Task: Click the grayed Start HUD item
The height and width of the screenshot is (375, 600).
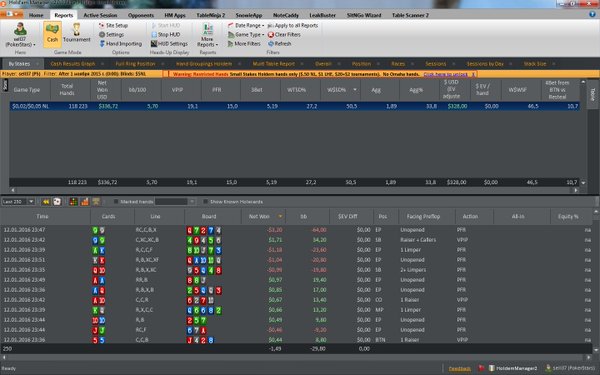Action: coord(165,25)
